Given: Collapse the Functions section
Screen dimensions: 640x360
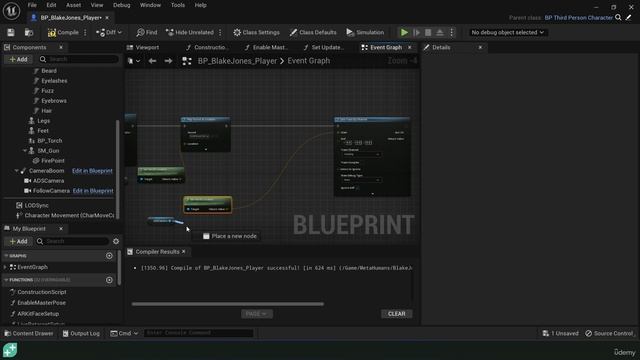Looking at the screenshot, I should (6, 280).
